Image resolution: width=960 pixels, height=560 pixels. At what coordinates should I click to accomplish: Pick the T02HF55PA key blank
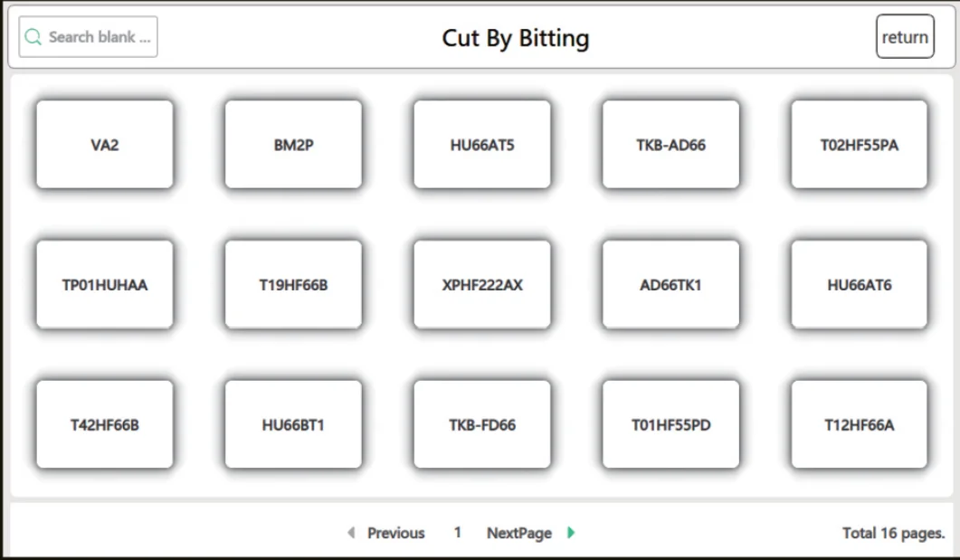pyautogui.click(x=859, y=145)
